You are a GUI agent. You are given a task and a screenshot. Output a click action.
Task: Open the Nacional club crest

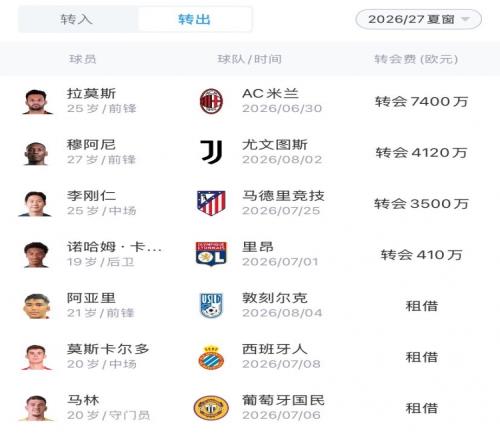(x=211, y=408)
